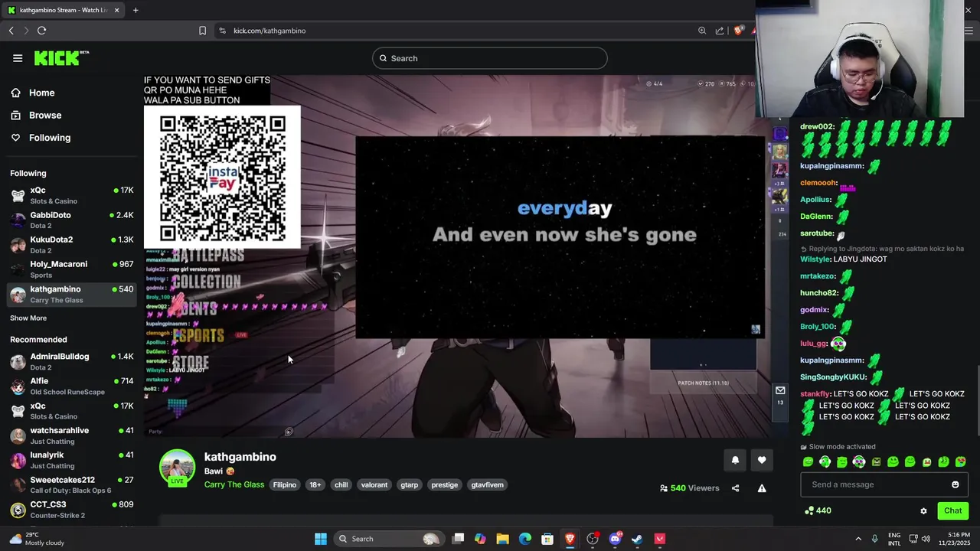Select the gtarp tag

click(x=410, y=484)
